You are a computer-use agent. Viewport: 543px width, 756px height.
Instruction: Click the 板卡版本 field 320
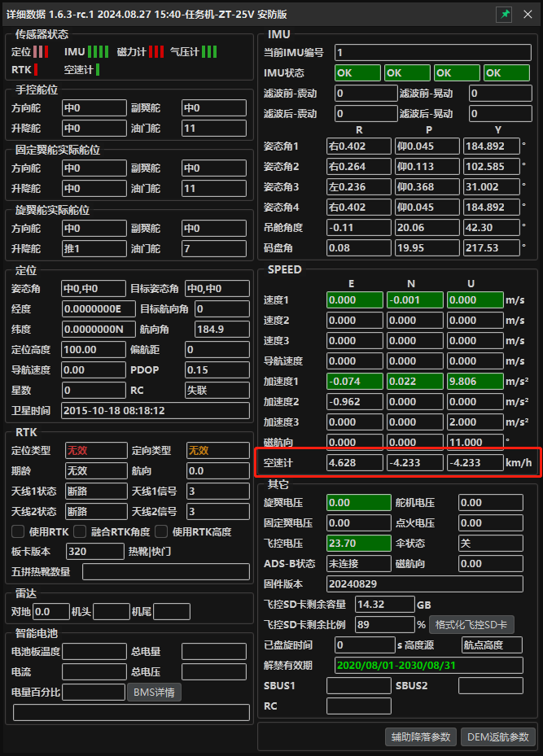pos(95,551)
